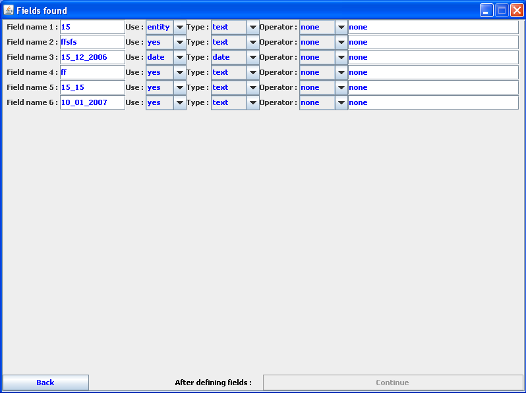Screen dimensions: 526x393
Task: Click the Field name 1 input containing 15
Action: point(92,27)
